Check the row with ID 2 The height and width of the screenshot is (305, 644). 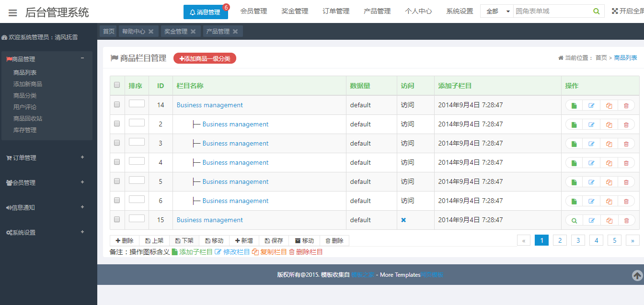pos(117,124)
